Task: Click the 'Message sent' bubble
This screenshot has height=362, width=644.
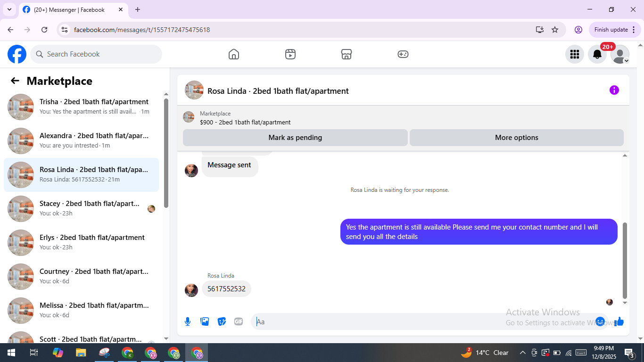Action: tap(230, 166)
